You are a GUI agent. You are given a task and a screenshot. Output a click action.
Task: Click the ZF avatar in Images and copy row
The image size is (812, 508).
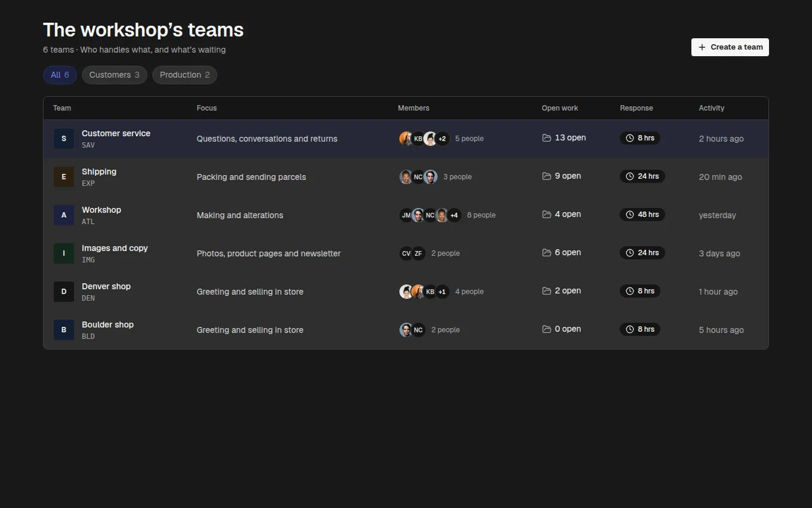(418, 253)
